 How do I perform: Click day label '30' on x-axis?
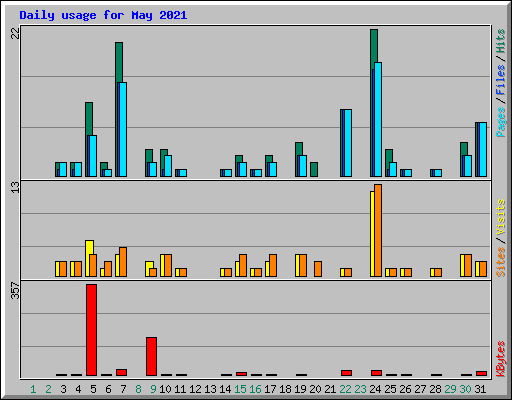465,389
